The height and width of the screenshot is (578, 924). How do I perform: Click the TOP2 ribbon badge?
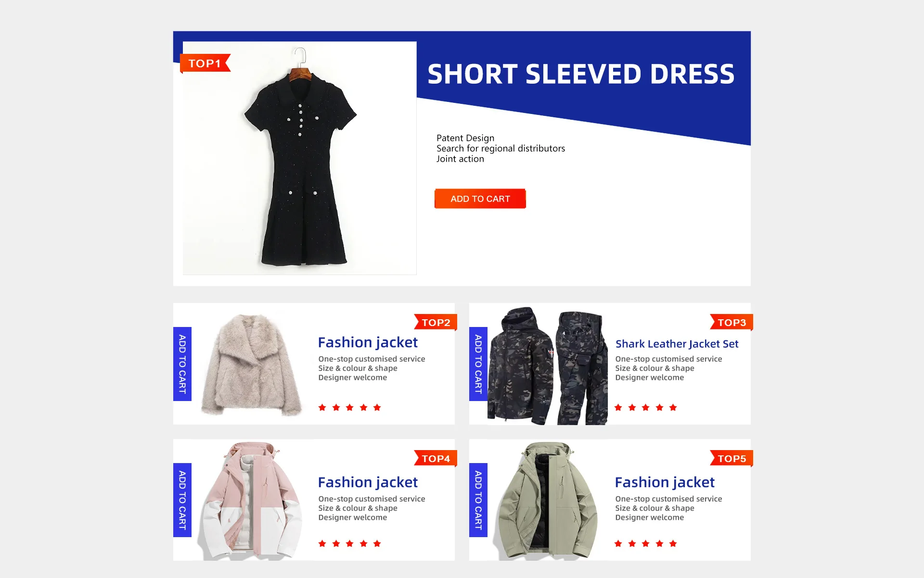pyautogui.click(x=436, y=322)
